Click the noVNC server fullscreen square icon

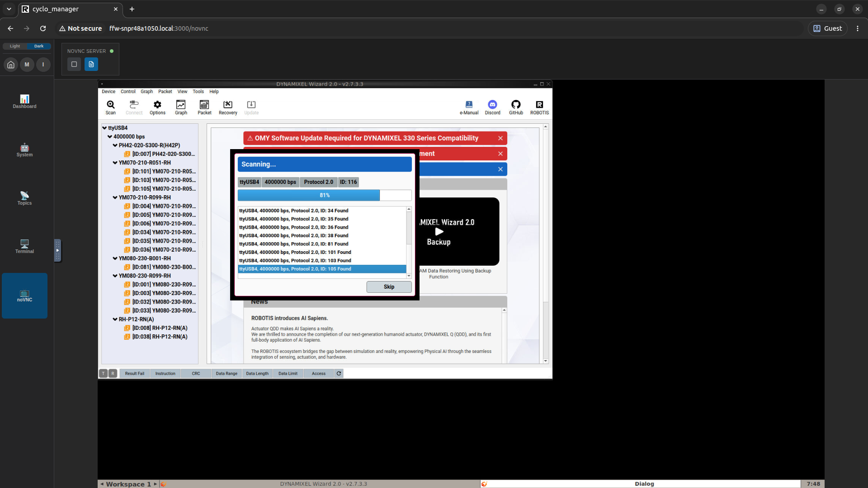point(74,64)
